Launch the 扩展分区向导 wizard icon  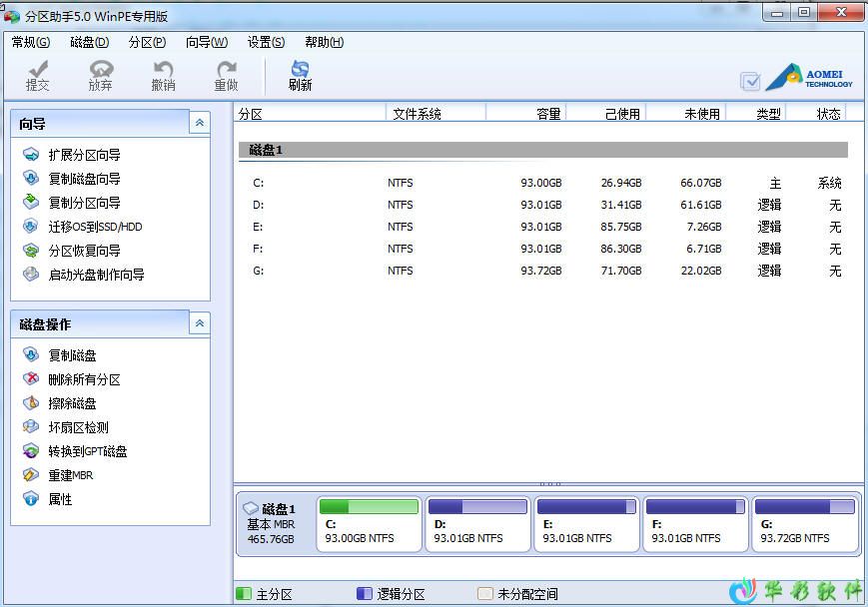[32, 155]
